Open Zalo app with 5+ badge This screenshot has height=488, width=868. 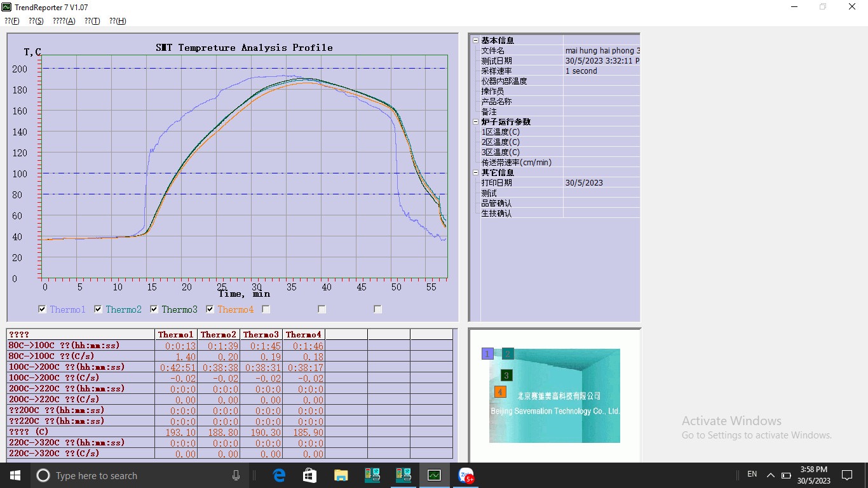tap(466, 475)
